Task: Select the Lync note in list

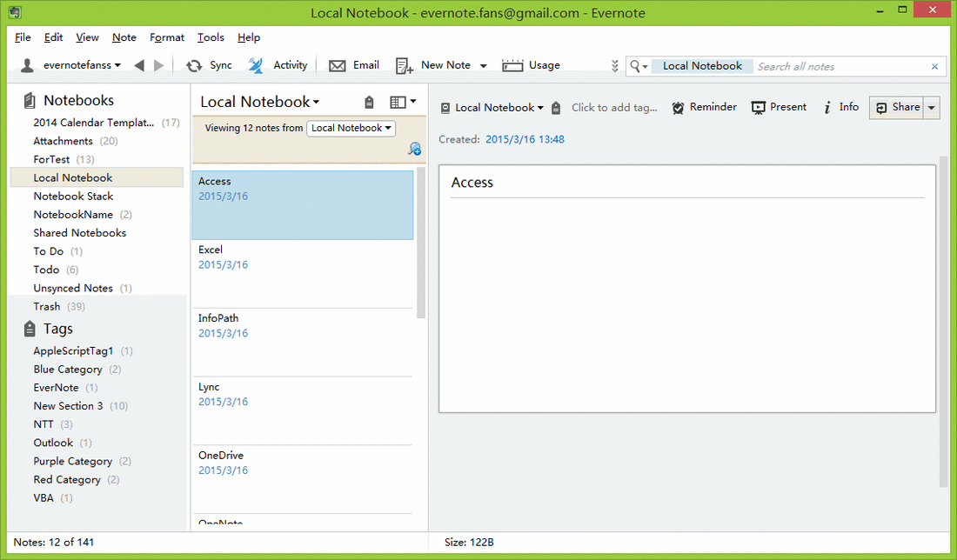Action: [303, 411]
